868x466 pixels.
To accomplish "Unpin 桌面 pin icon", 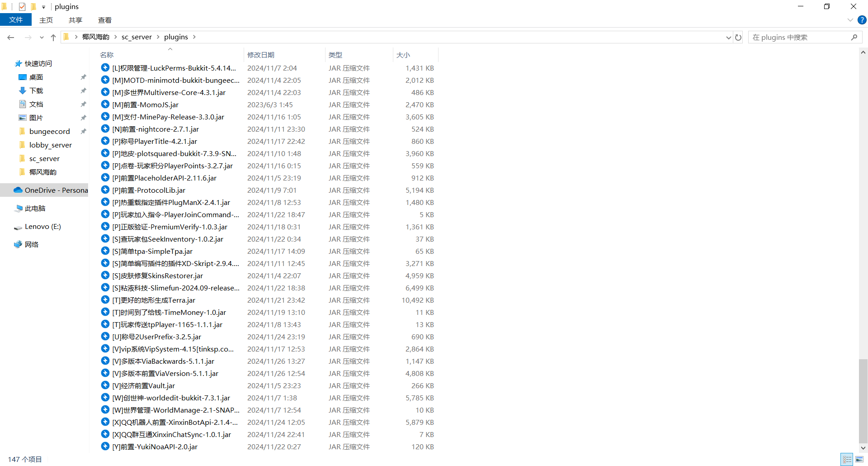I will 83,77.
